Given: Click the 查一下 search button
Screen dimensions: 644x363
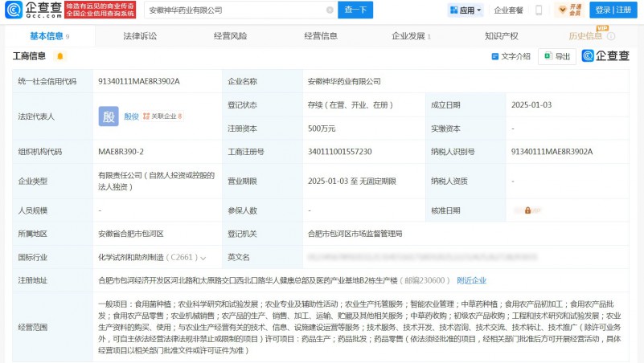Looking at the screenshot, I should [x=355, y=10].
